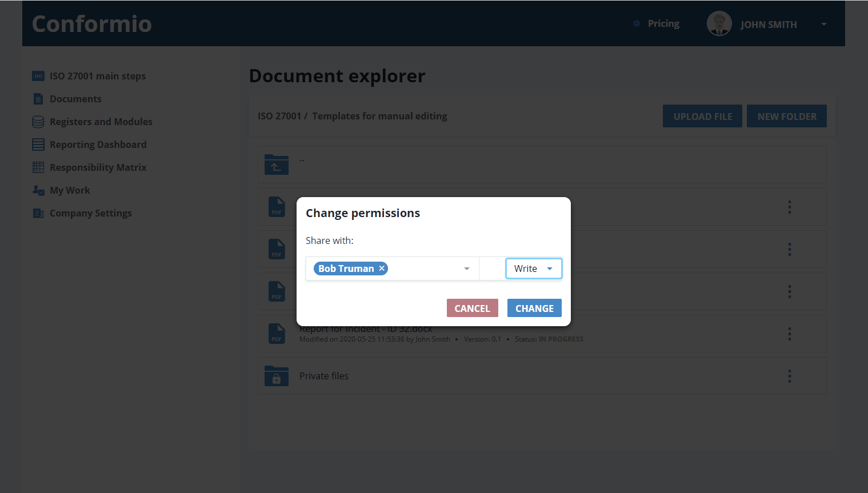Click the My Work person icon

(x=38, y=190)
